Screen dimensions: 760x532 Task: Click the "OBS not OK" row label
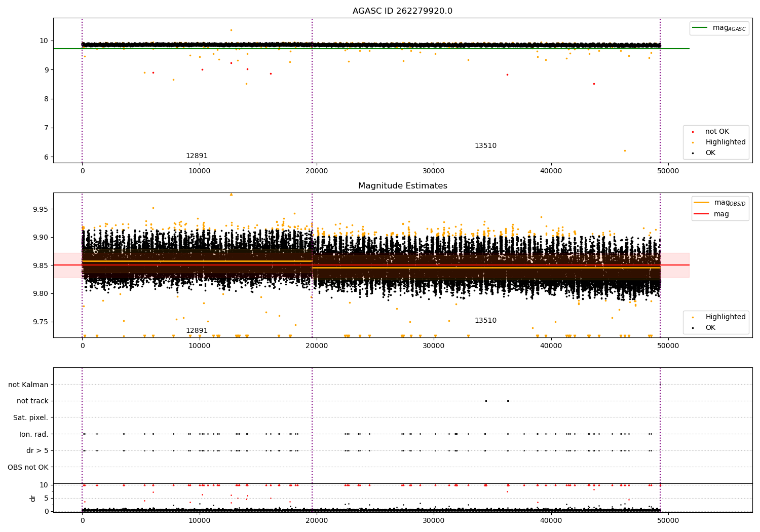28,468
